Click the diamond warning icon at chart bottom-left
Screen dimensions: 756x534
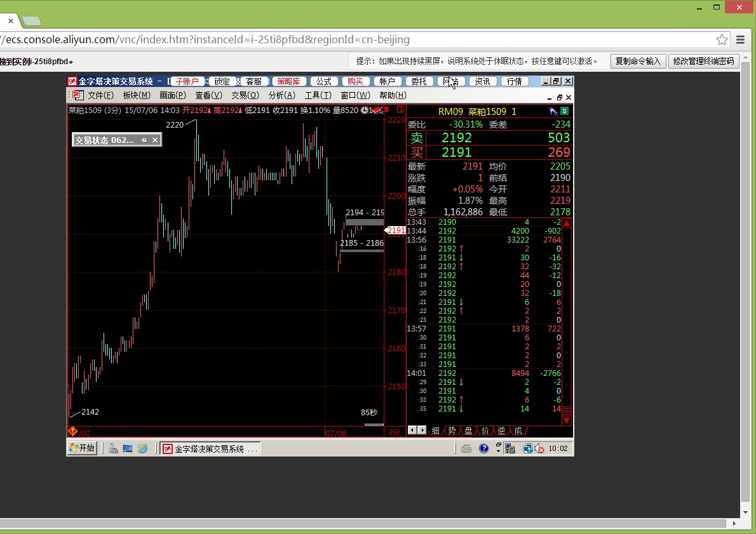(x=72, y=432)
